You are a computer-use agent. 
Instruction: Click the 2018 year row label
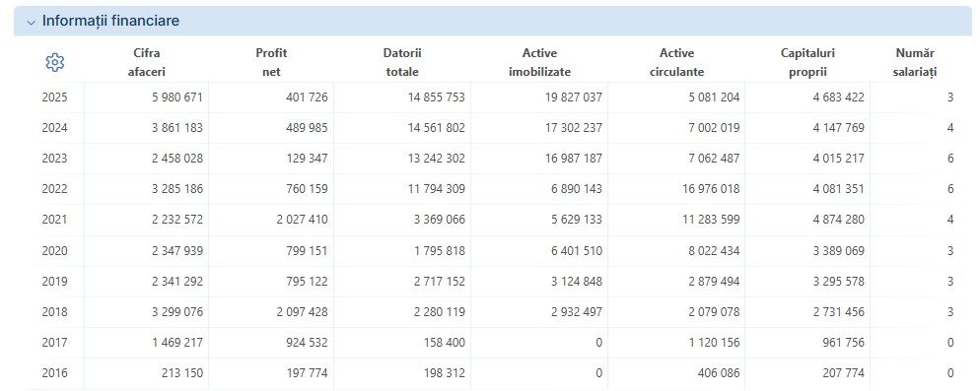54,311
